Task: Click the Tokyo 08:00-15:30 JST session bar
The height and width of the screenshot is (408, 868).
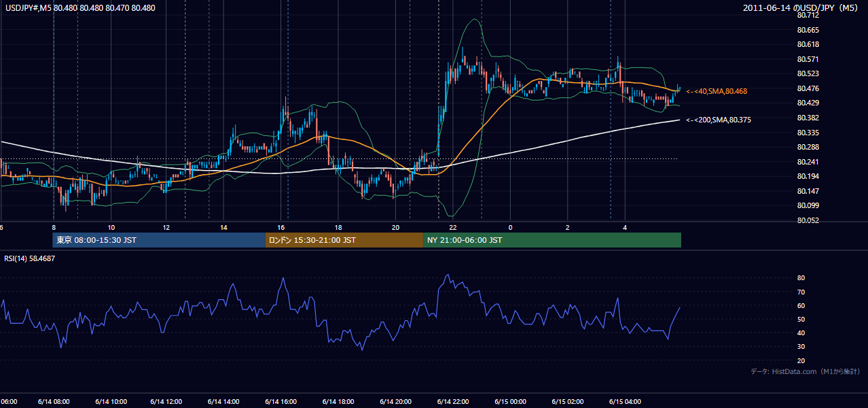Action: [x=159, y=240]
